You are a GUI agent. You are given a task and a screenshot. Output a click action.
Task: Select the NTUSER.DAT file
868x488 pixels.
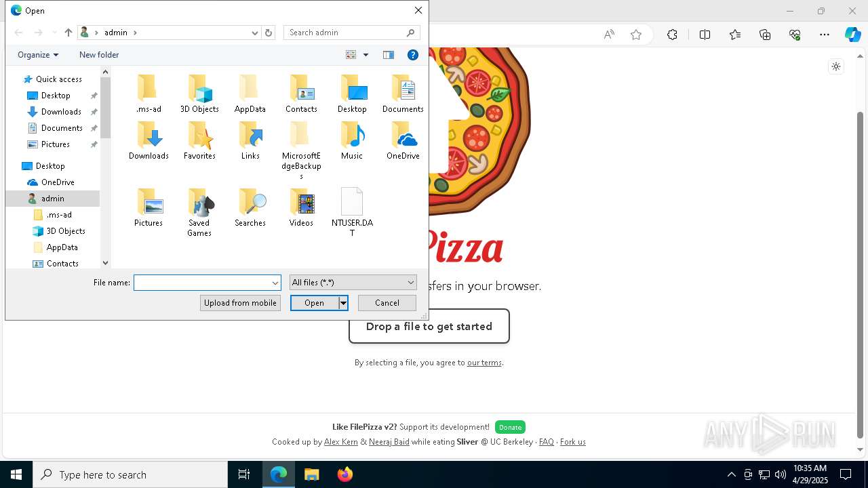(352, 212)
